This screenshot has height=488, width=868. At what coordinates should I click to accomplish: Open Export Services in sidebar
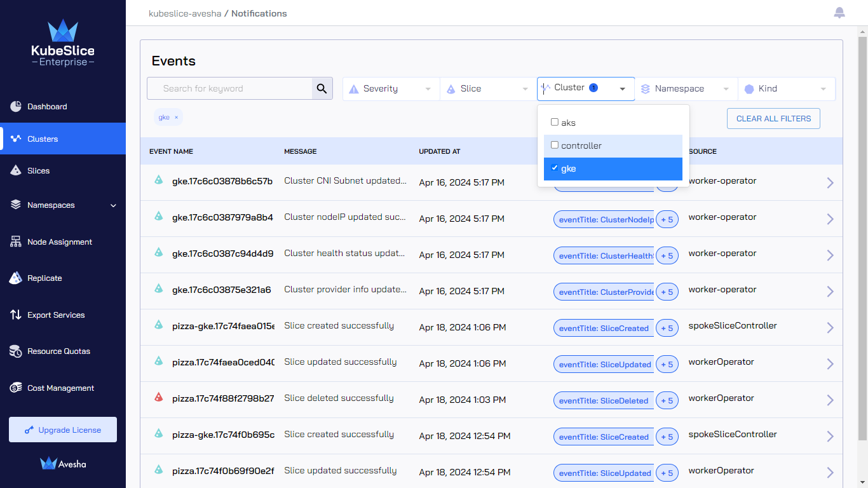[56, 315]
